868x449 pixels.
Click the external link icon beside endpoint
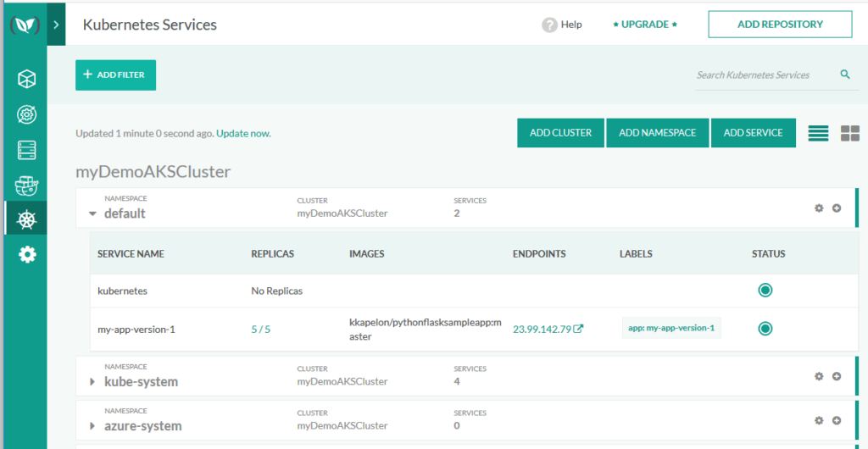pyautogui.click(x=578, y=329)
